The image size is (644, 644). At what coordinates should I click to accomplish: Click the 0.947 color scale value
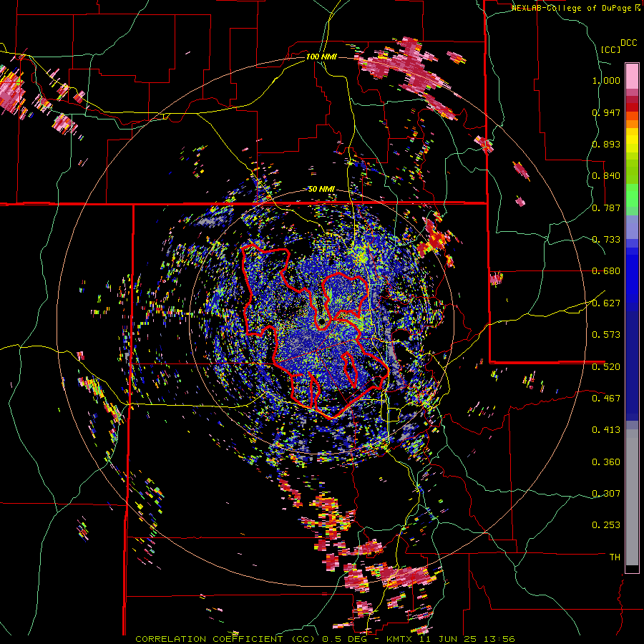[x=606, y=112]
